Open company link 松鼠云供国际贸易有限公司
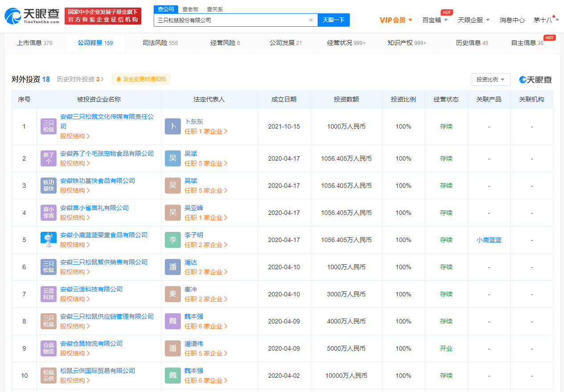Screen dimensions: 564x392 (x=98, y=371)
